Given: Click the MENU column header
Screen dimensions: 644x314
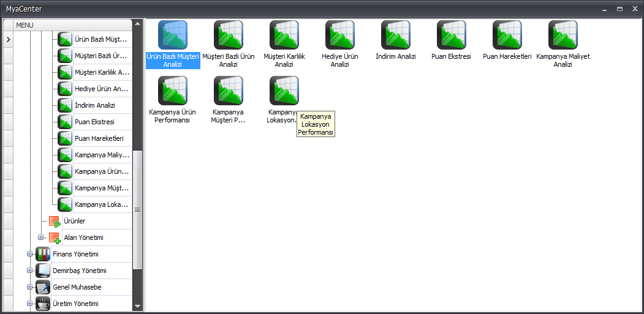Looking at the screenshot, I should [73, 25].
